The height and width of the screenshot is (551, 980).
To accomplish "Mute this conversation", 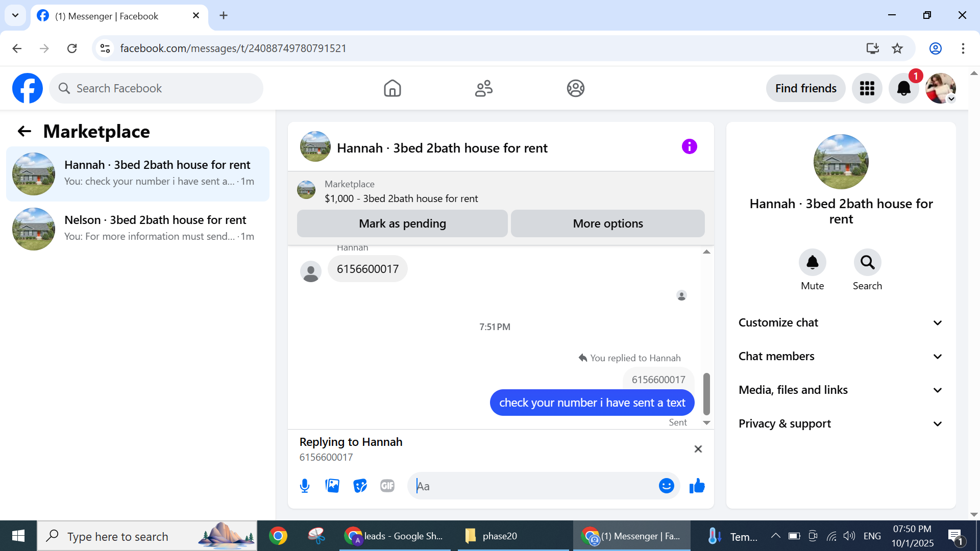I will 812,262.
